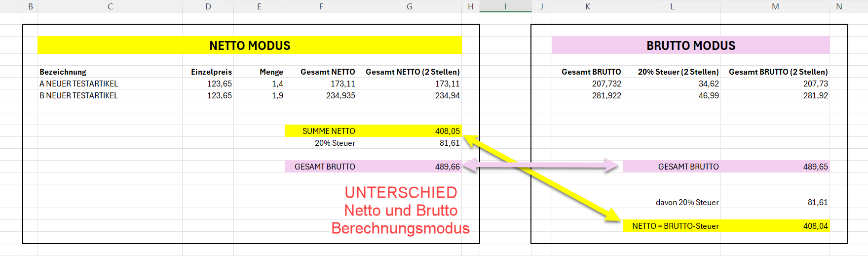Select Einzelpreis 123,65 in row B
This screenshot has height=257, width=868.
point(208,95)
